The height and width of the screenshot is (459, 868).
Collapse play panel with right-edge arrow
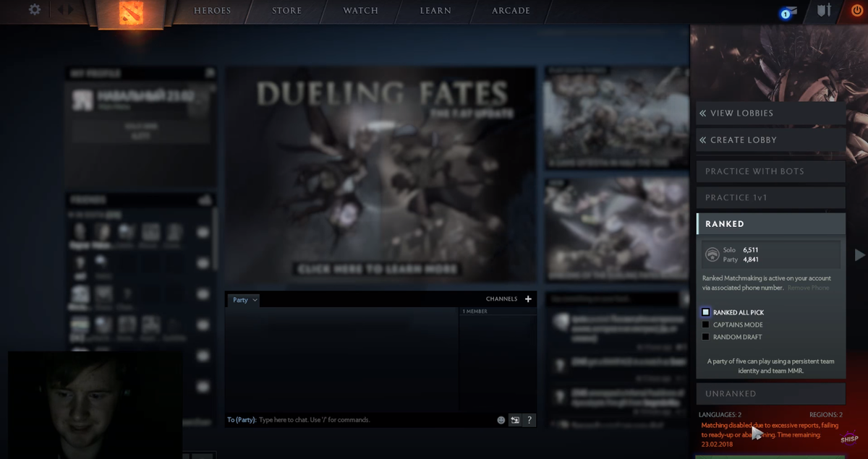[x=859, y=254]
